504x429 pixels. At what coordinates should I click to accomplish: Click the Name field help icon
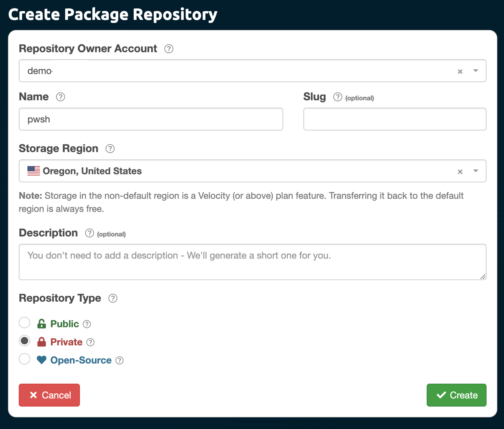click(x=60, y=97)
